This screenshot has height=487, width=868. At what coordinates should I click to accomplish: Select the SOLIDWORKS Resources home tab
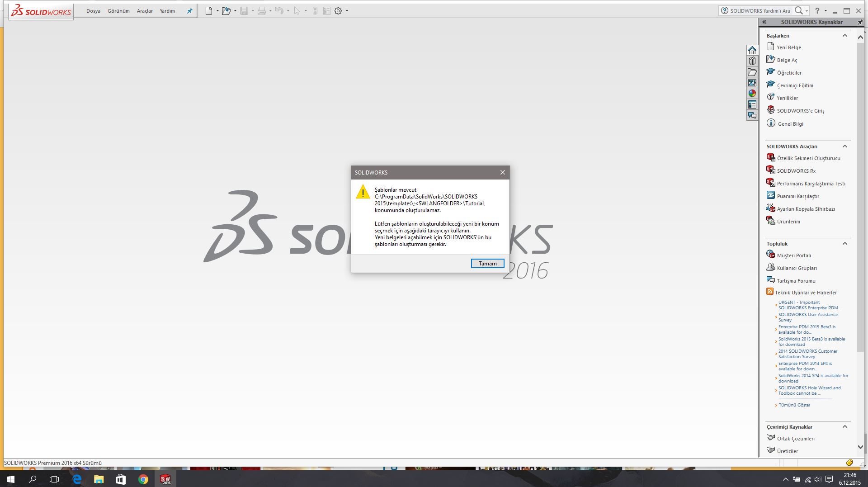(x=752, y=50)
